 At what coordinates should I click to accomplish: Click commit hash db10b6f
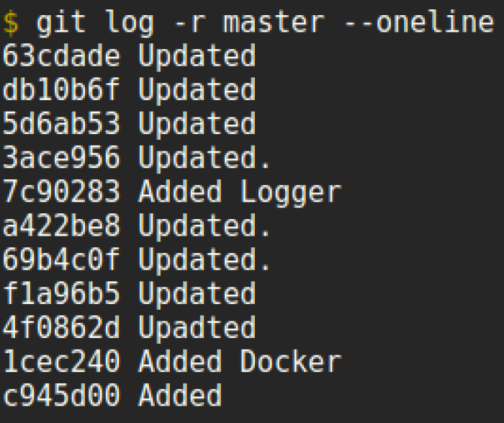(x=61, y=89)
